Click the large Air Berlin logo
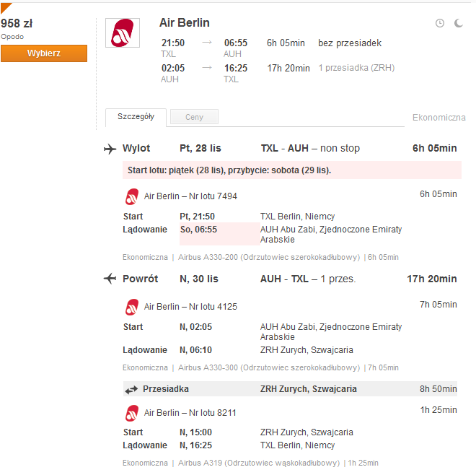This screenshot has height=475, width=476. point(123,32)
